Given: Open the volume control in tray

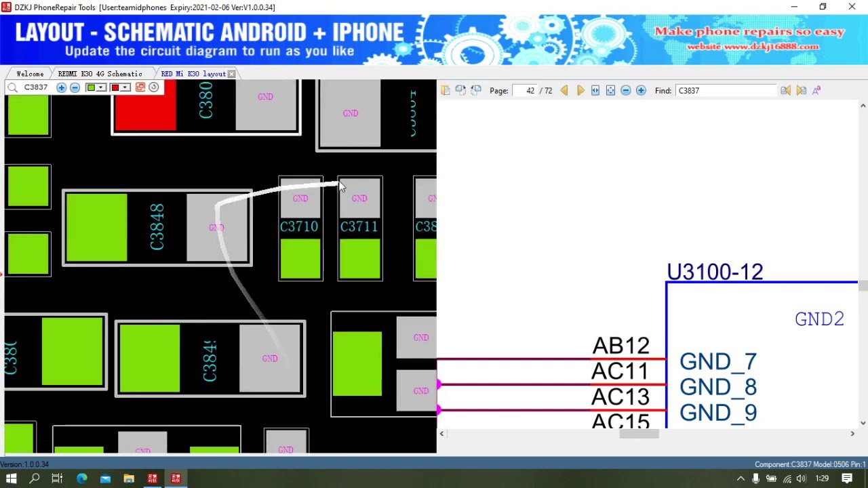Looking at the screenshot, I should click(802, 479).
